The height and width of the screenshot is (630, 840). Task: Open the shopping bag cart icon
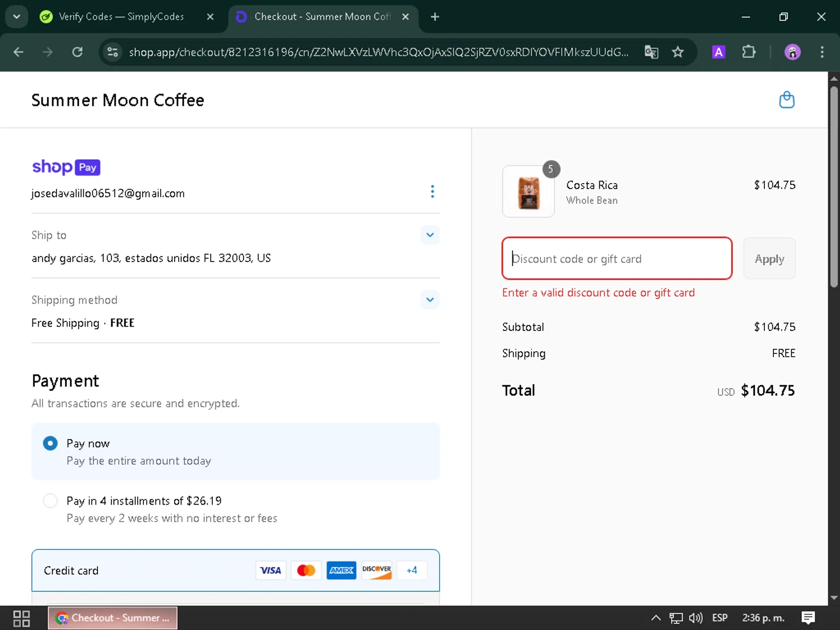point(787,100)
